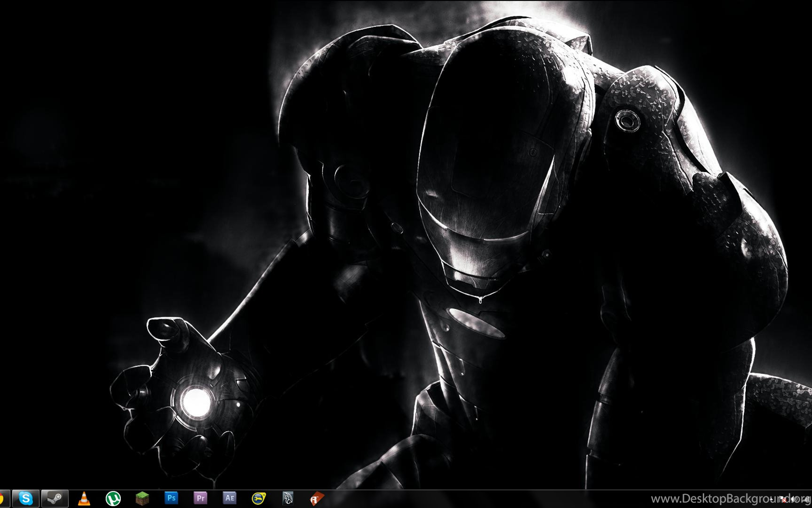Launch VLC media player cone icon

coord(84,498)
